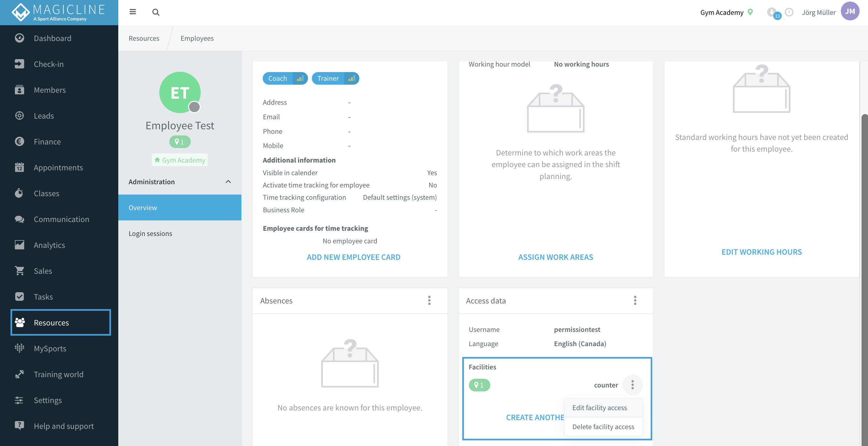This screenshot has width=868, height=446.
Task: Click the Members sidebar icon
Action: 19,90
